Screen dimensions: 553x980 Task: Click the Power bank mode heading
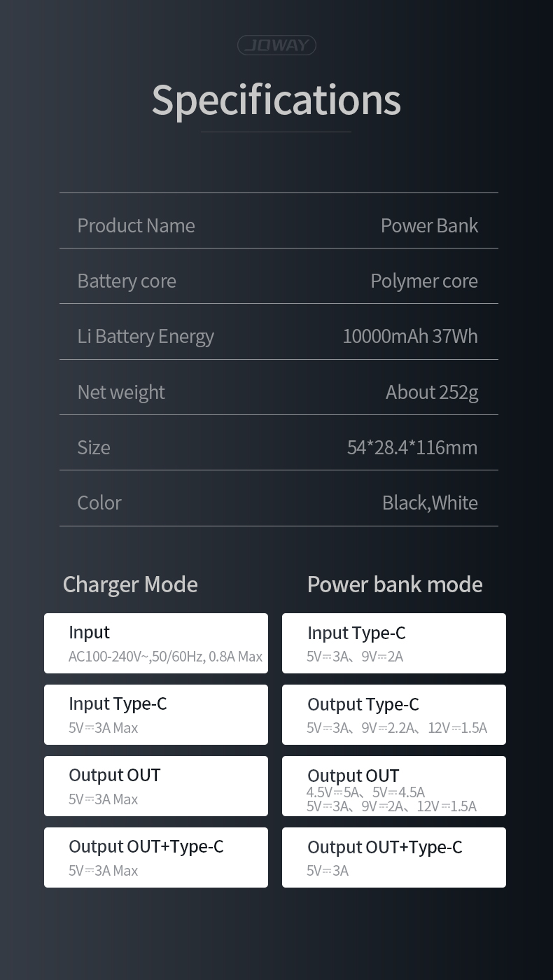point(395,584)
